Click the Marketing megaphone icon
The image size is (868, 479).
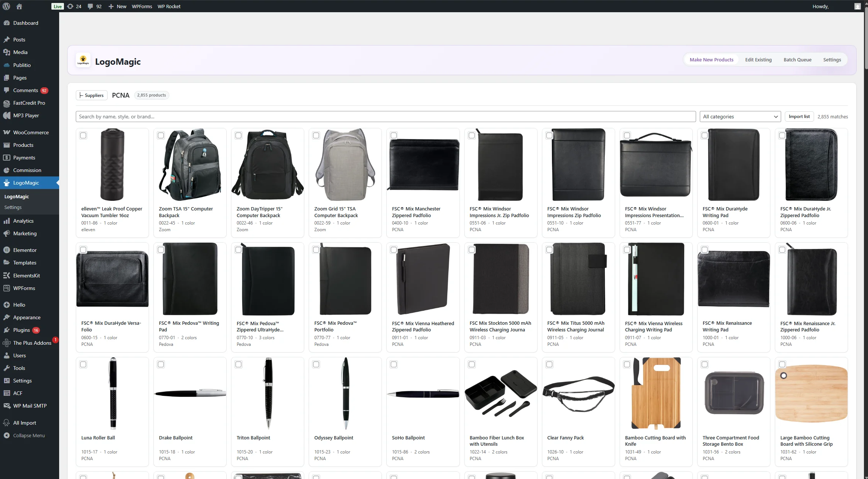7,233
